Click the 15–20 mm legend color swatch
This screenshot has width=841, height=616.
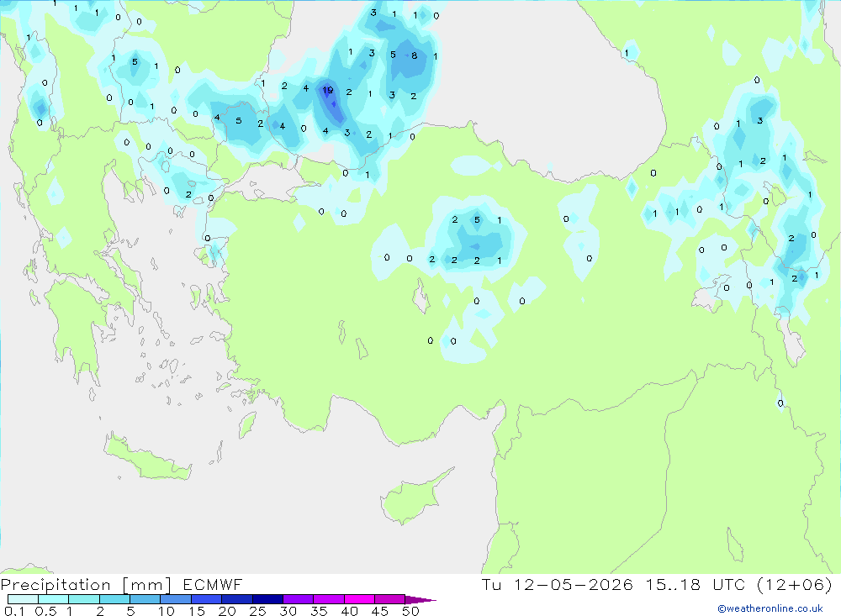207,599
